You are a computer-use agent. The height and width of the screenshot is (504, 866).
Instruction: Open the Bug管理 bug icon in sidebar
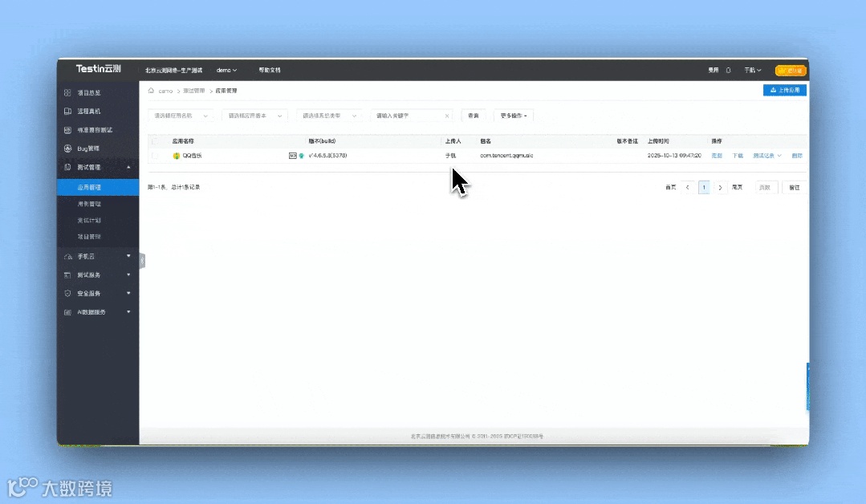(x=67, y=148)
